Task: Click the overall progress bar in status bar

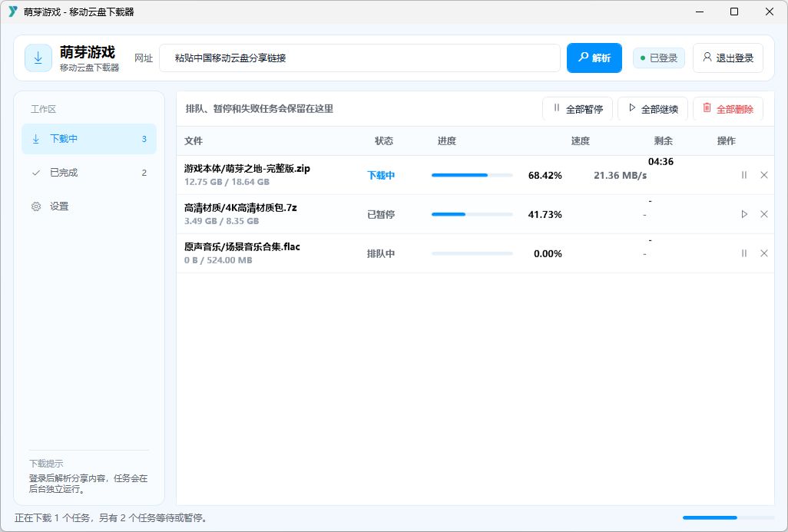Action: [728, 517]
